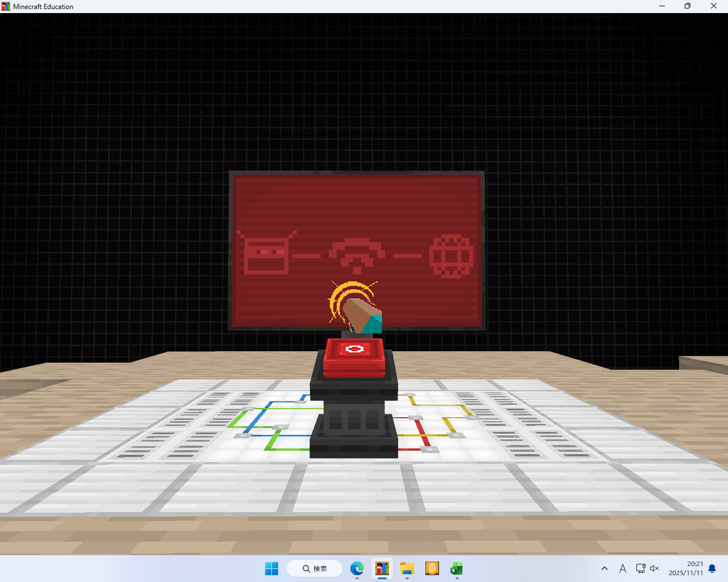Open the Windows Start menu
Image resolution: width=728 pixels, height=582 pixels.
(271, 568)
